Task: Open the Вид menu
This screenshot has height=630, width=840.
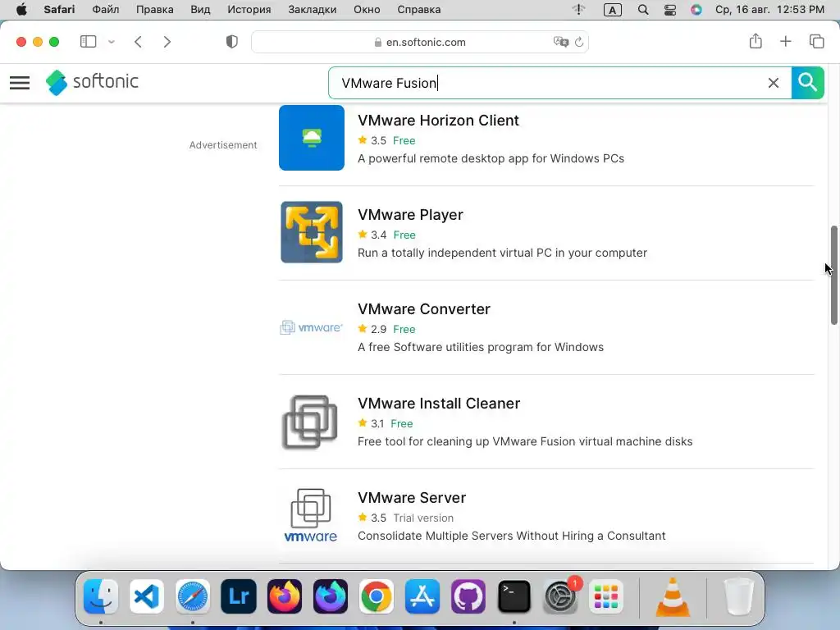Action: coord(200,10)
